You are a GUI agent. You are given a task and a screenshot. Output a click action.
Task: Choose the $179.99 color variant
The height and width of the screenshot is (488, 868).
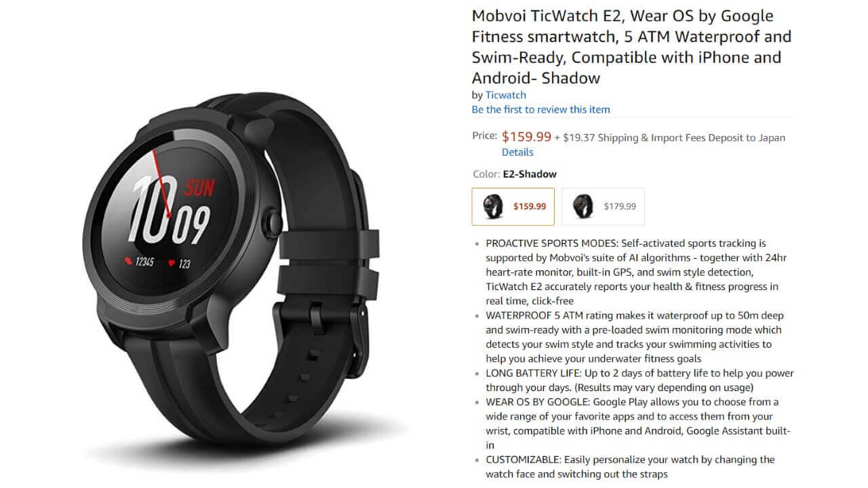[x=603, y=206]
